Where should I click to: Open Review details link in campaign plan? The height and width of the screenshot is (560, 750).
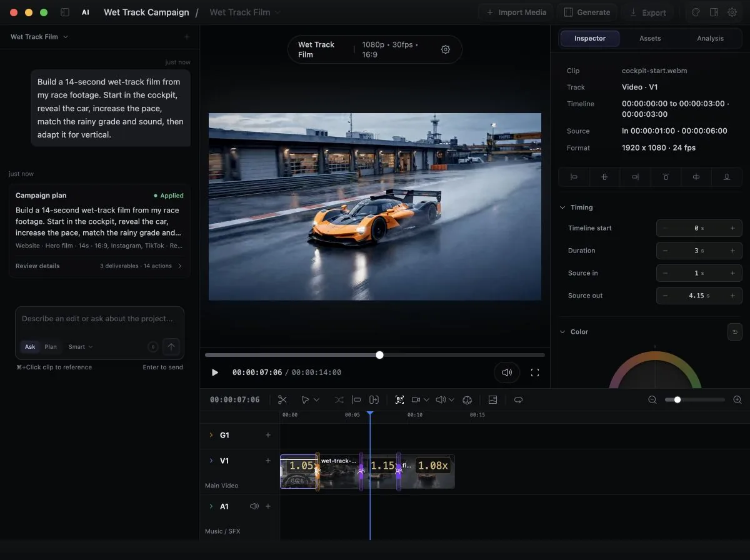point(37,266)
